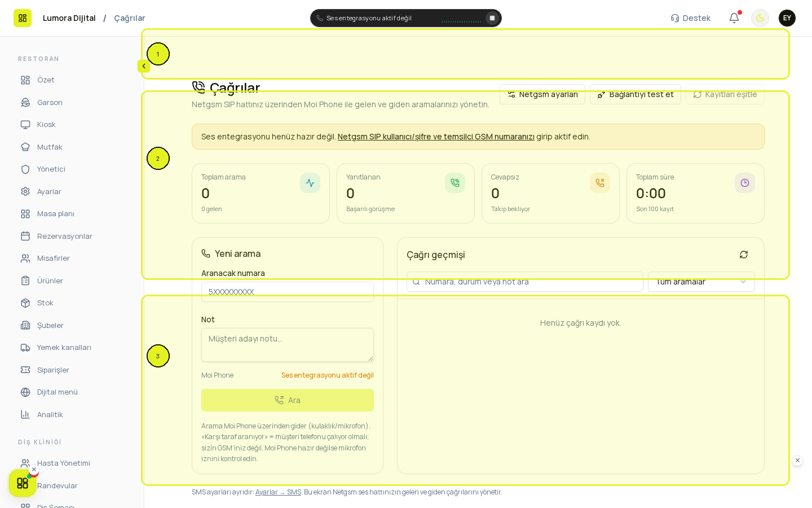Open Destek headset support link
Screen dimensions: 812x508
690,18
